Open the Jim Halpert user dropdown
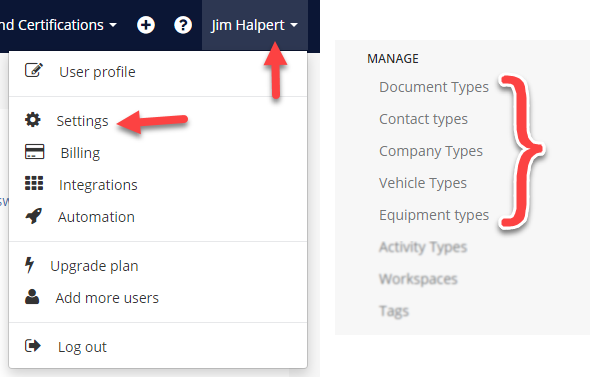The image size is (590, 377). pos(255,25)
